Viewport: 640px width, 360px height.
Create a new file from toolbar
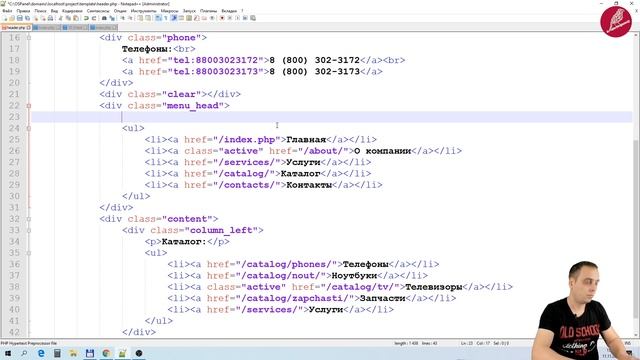coord(4,18)
